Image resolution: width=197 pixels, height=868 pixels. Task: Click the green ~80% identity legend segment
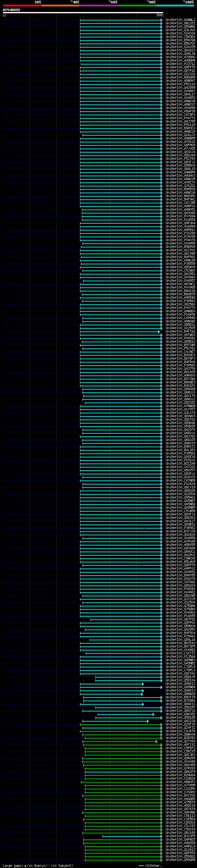(x=137, y=6)
